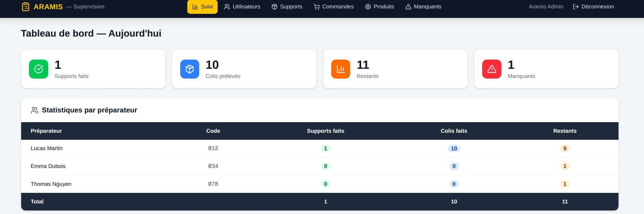Go to the Supports section

tap(287, 7)
